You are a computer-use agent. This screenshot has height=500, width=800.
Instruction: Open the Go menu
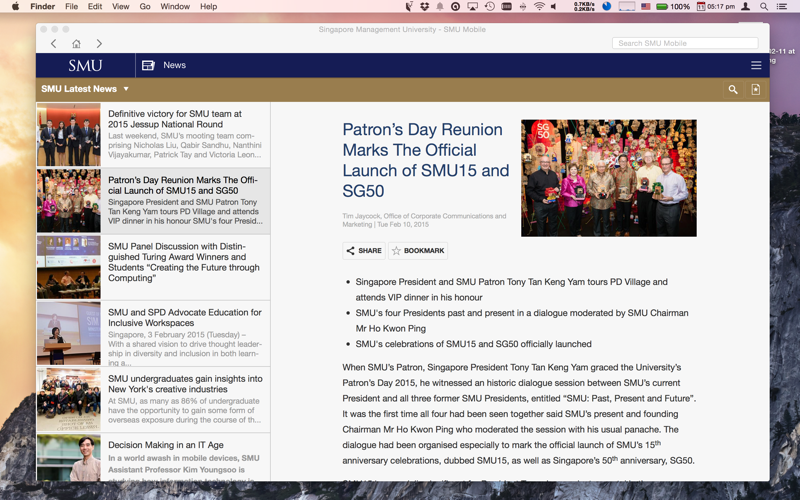[x=145, y=6]
